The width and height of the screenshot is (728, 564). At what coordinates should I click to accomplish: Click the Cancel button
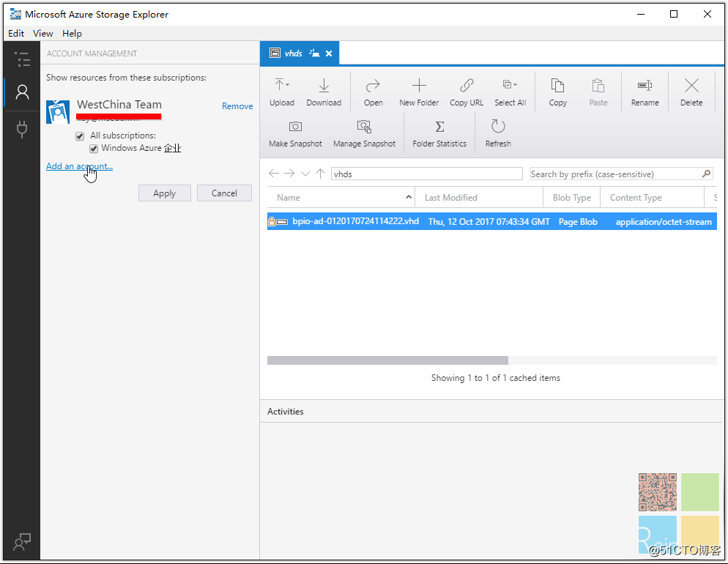point(224,193)
